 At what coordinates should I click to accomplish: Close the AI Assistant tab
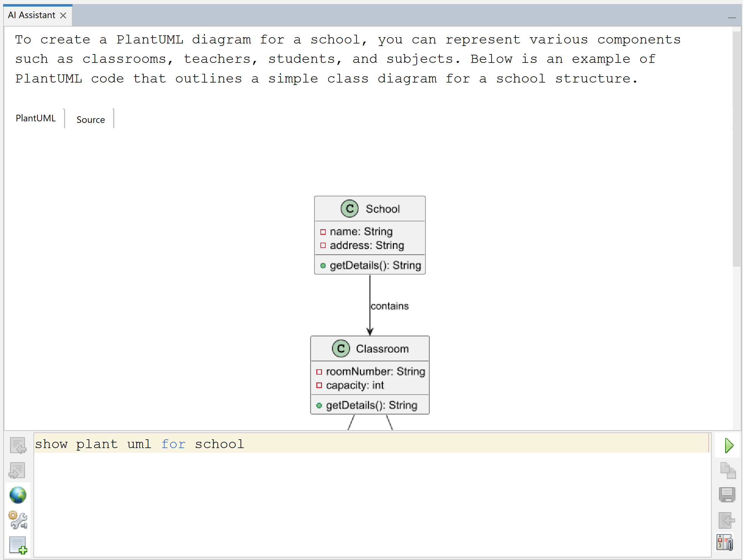coord(63,15)
